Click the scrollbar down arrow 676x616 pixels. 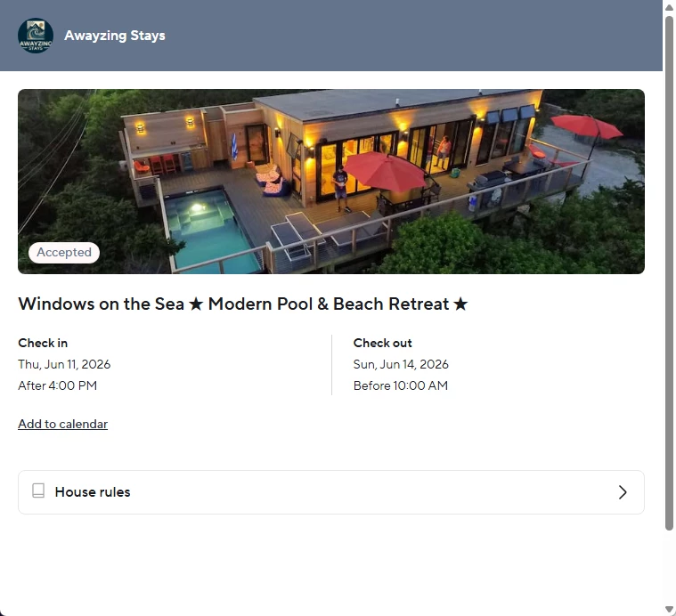point(669,609)
